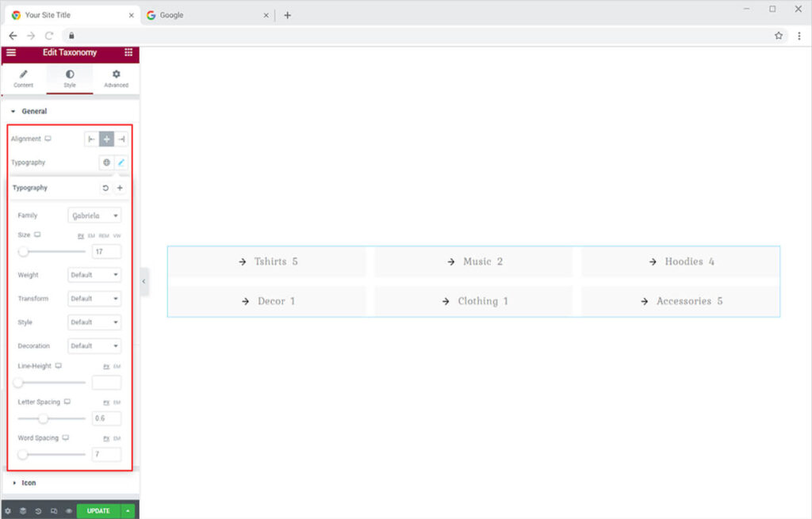The width and height of the screenshot is (812, 519).
Task: Open the widgets grid panel icon
Action: pyautogui.click(x=128, y=52)
